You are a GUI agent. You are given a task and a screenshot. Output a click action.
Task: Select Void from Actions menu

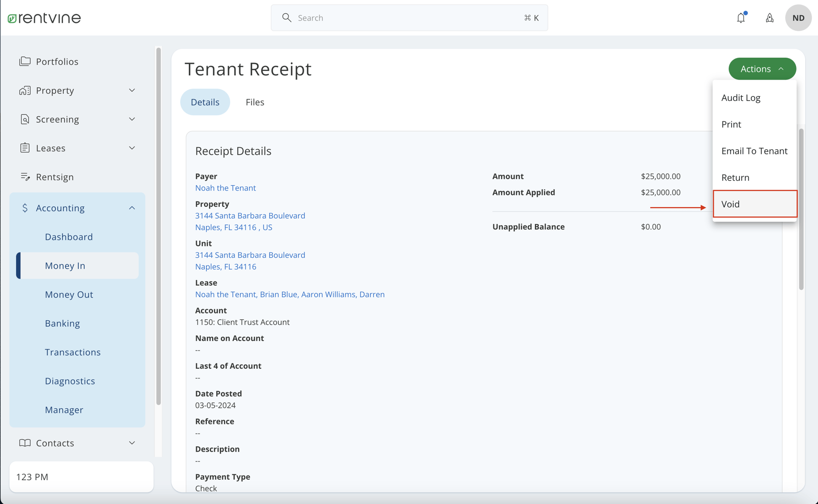755,204
